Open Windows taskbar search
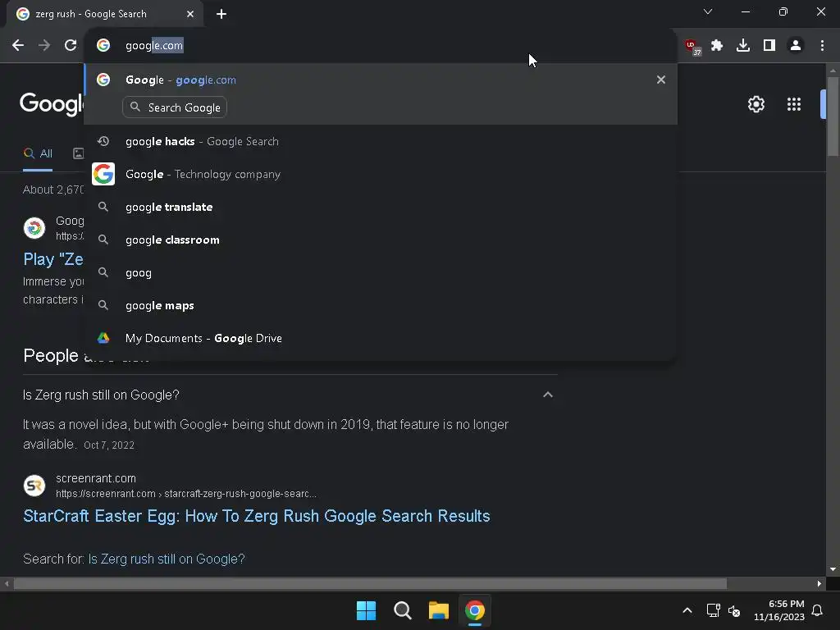Viewport: 840px width, 630px height. pos(402,610)
